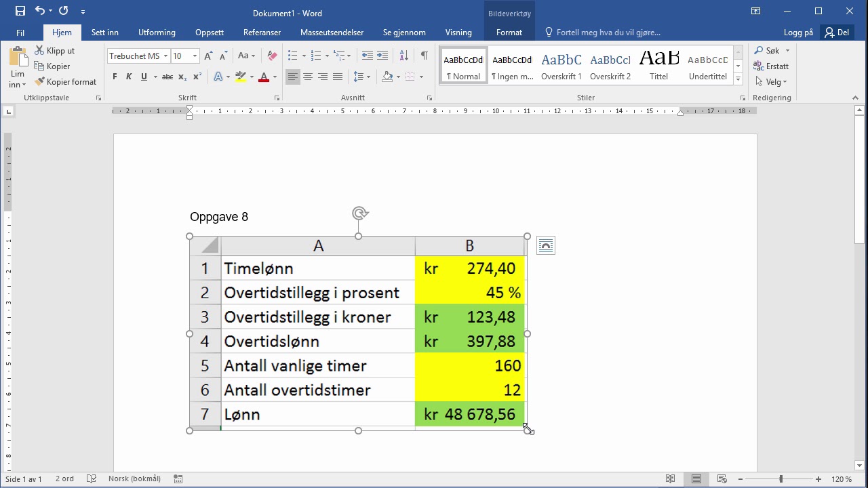This screenshot has height=488, width=868.
Task: Collapse the ribbon with the chevron
Action: coord(856,98)
